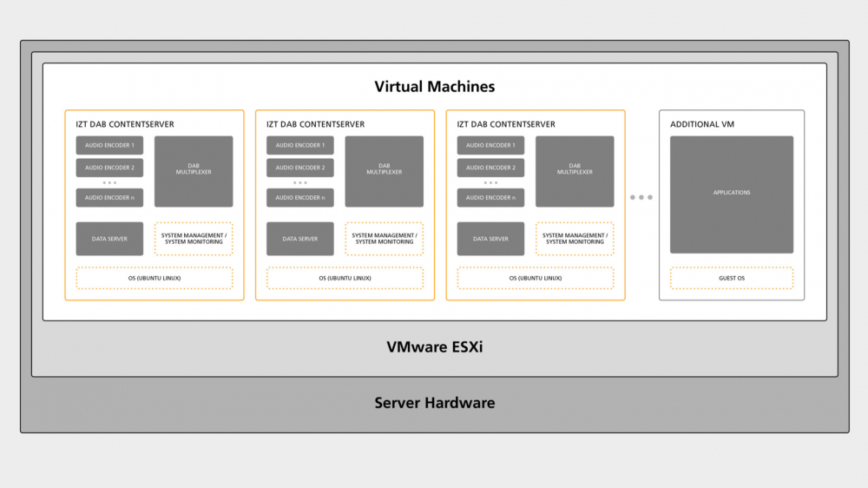Select the GUEST OS dashed box

click(731, 278)
